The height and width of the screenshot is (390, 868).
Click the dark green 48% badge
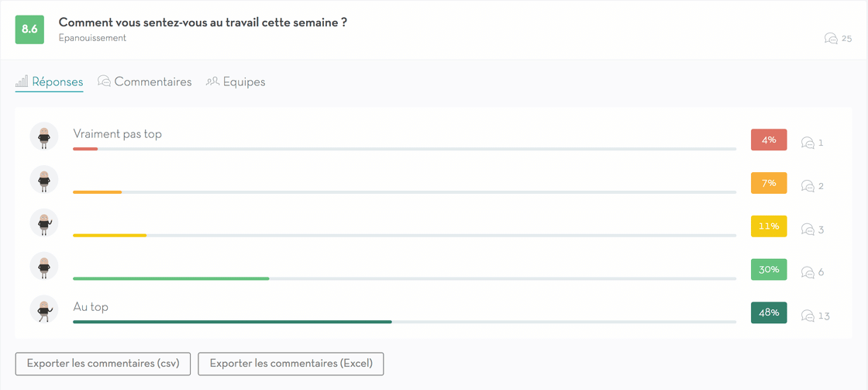click(769, 312)
